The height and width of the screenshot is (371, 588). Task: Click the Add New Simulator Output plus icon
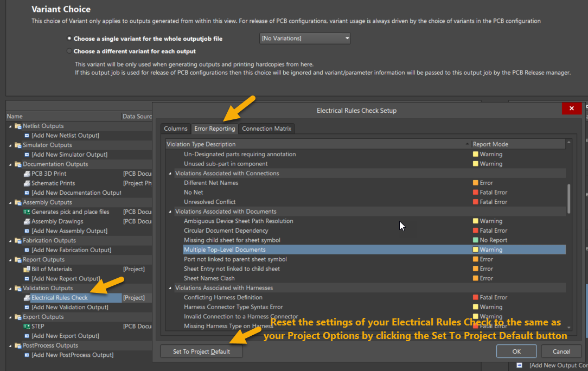[x=27, y=155]
